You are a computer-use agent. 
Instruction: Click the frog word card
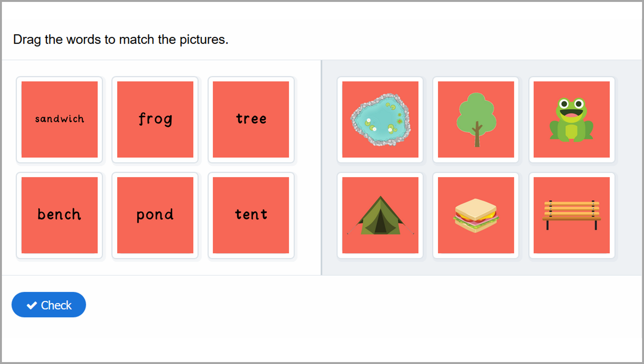pos(155,118)
